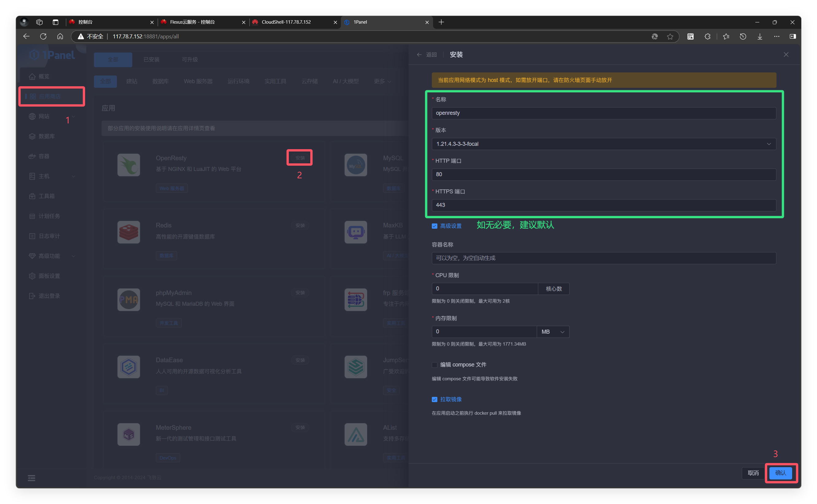Click the back arrow 返回 in drawer
Viewport: 817px width, 504px height.
[427, 54]
